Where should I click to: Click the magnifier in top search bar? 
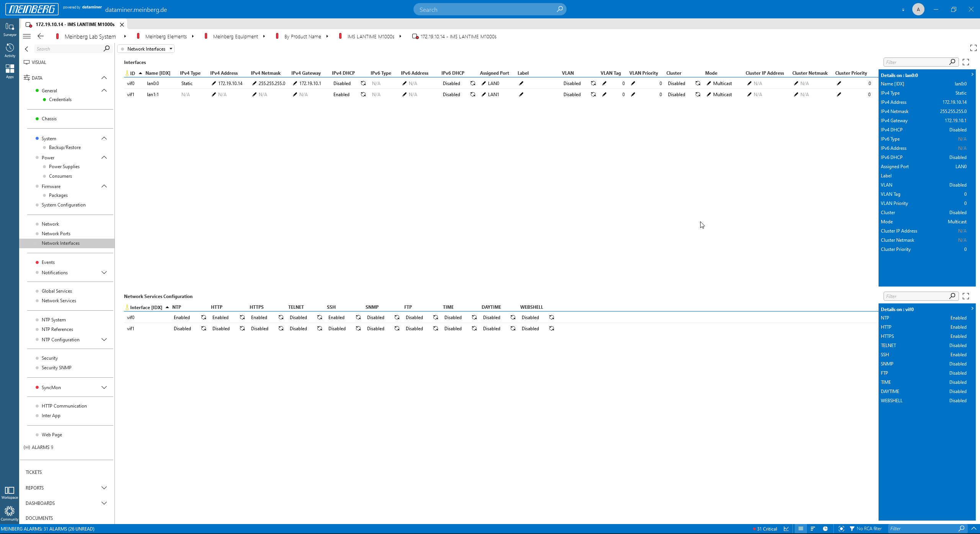click(x=559, y=9)
